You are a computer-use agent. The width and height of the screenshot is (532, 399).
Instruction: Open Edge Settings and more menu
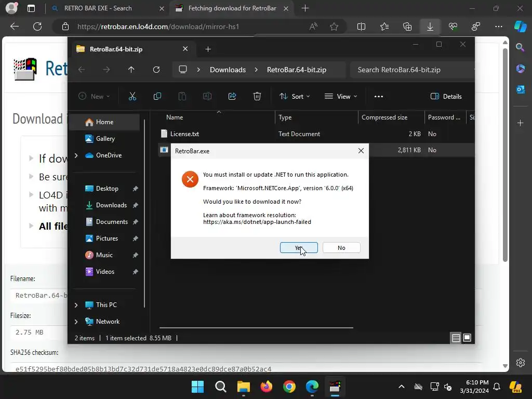(x=498, y=26)
